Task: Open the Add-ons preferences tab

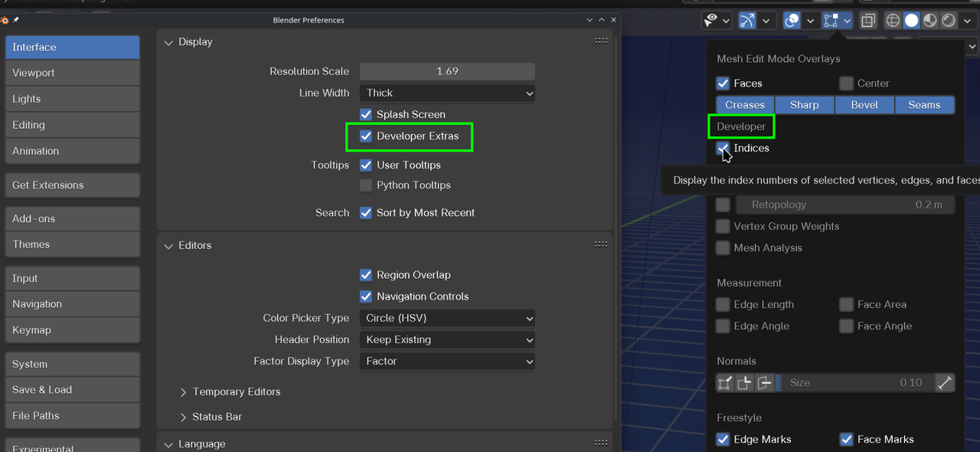Action: click(72, 218)
